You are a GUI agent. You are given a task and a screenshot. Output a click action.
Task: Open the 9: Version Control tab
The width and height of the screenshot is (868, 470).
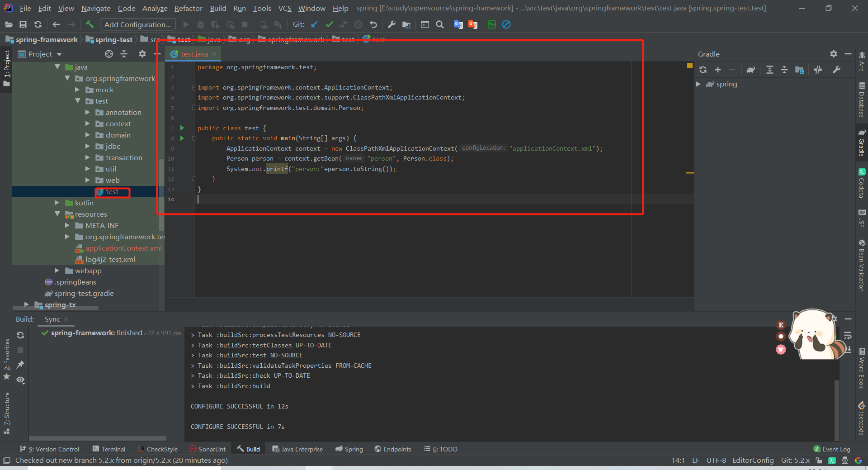(50, 449)
